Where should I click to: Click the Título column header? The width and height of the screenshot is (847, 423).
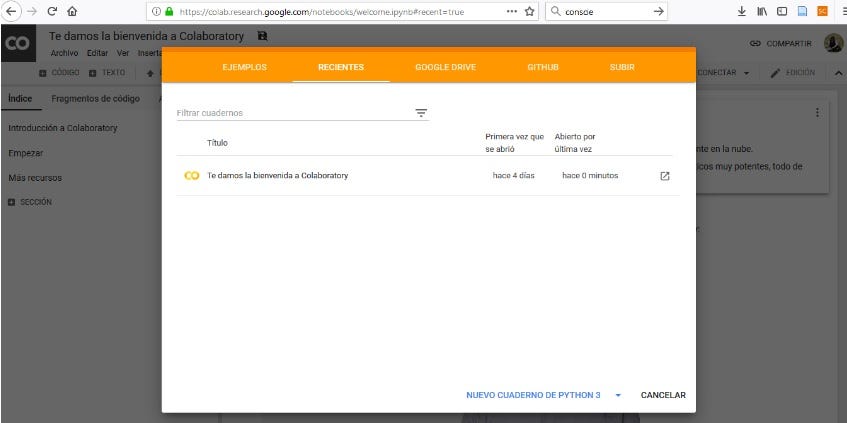click(x=217, y=143)
